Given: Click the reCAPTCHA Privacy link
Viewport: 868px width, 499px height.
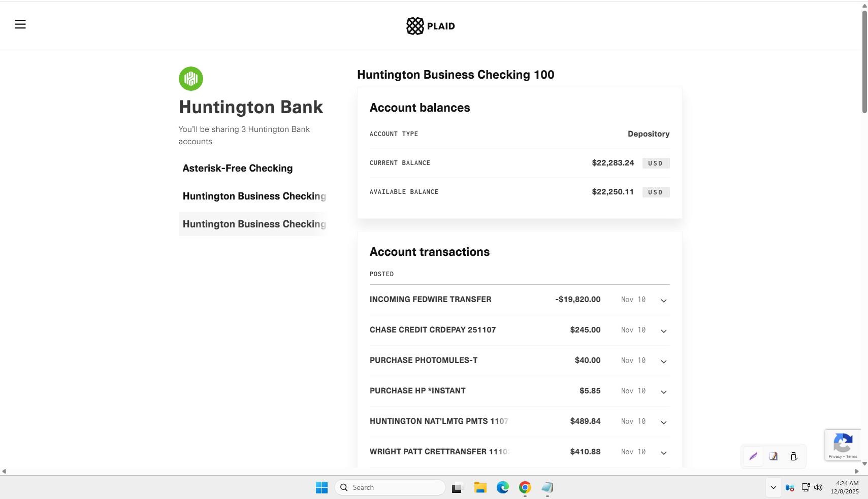Looking at the screenshot, I should (x=835, y=457).
